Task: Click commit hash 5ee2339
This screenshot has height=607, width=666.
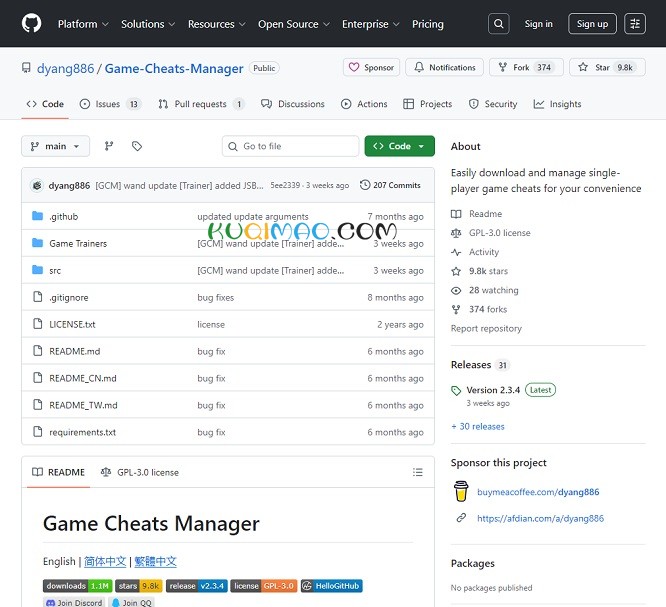Action: [x=285, y=185]
